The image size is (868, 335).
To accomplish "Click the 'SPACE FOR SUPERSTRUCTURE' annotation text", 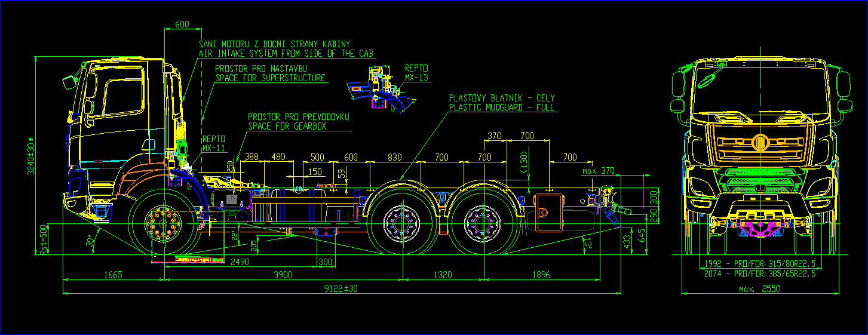I will click(271, 78).
